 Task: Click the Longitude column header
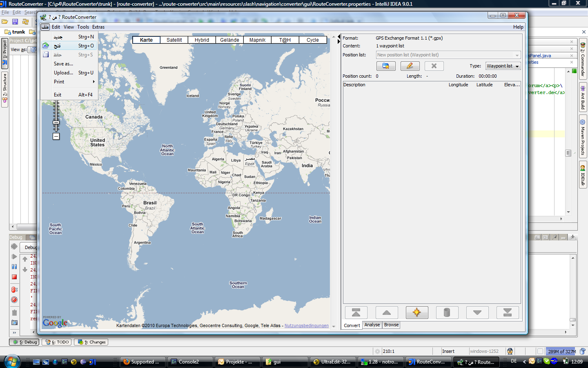(458, 85)
